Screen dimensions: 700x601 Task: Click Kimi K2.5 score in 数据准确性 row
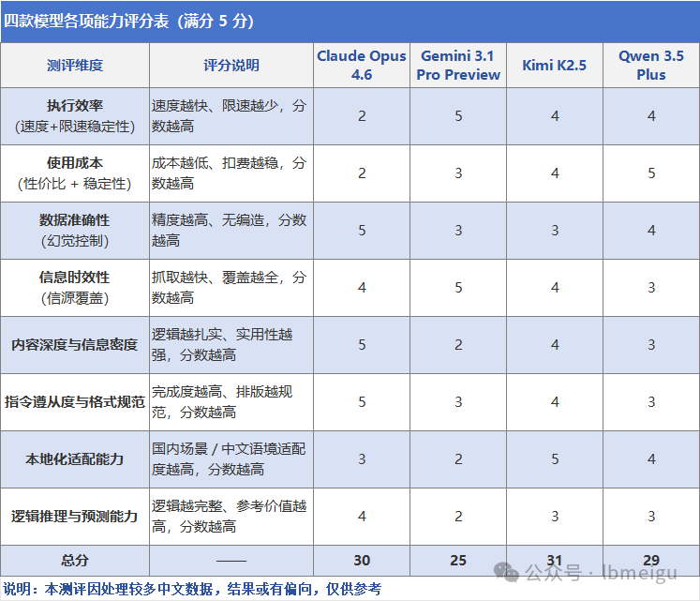pos(555,231)
